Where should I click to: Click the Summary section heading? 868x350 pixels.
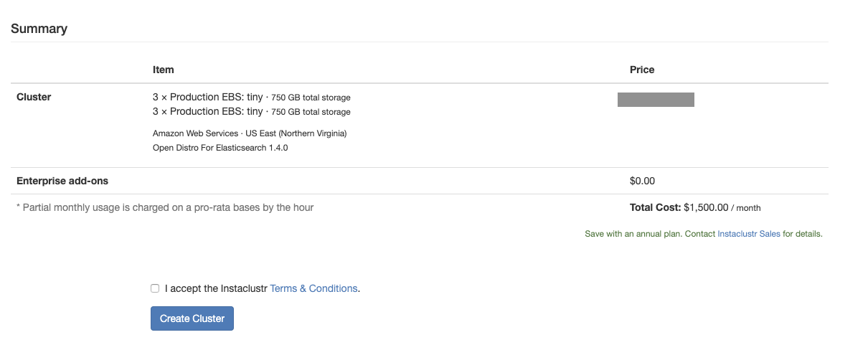point(39,29)
